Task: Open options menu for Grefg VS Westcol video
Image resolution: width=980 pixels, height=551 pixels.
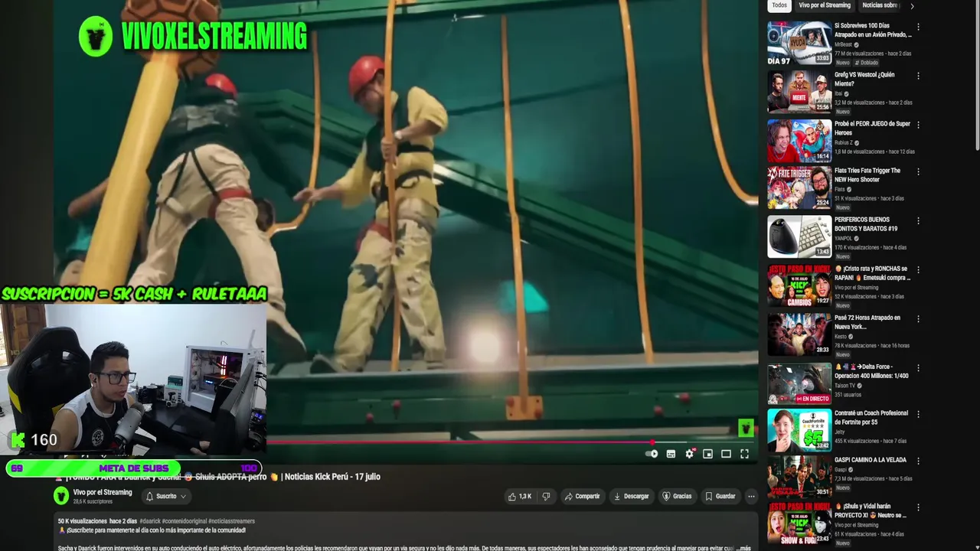Action: point(918,76)
